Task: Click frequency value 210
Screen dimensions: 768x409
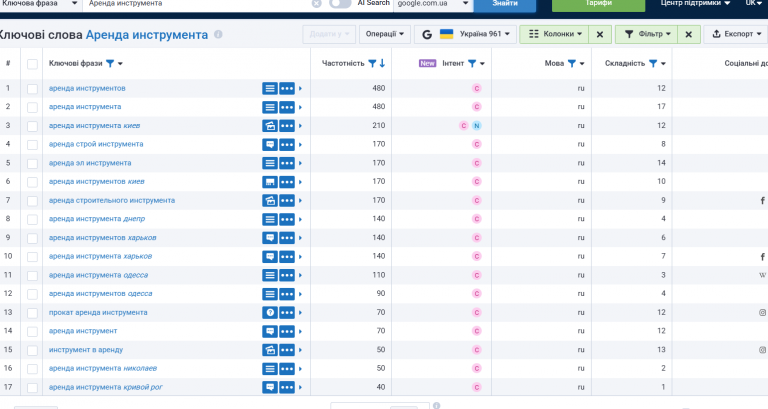Action: click(x=379, y=125)
